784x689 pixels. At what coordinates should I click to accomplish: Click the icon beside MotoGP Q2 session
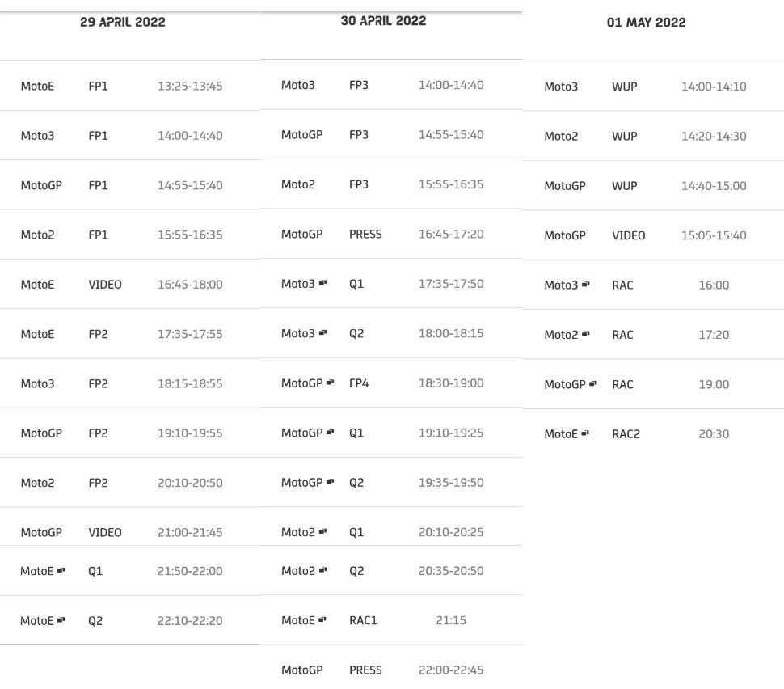(x=330, y=482)
